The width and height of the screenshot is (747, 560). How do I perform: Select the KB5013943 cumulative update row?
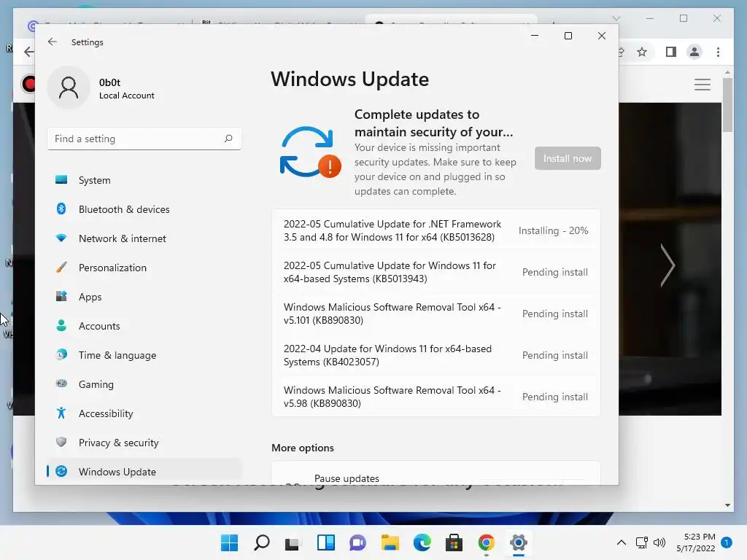436,272
